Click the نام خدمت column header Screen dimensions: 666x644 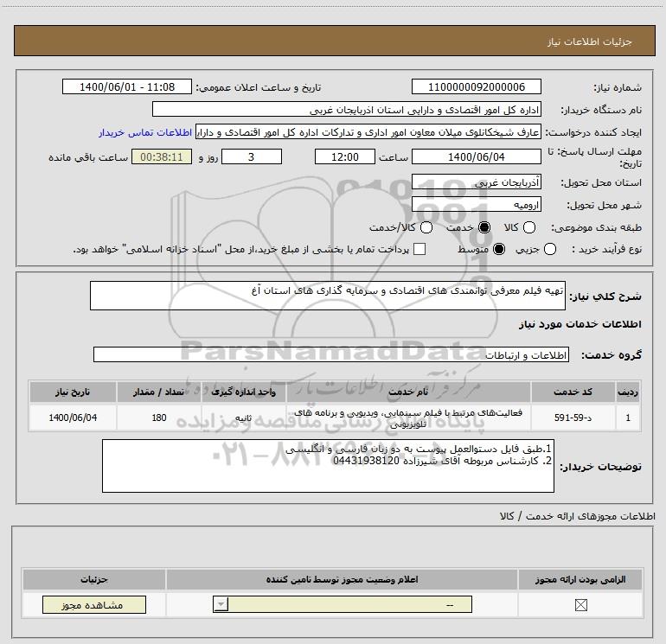point(408,392)
